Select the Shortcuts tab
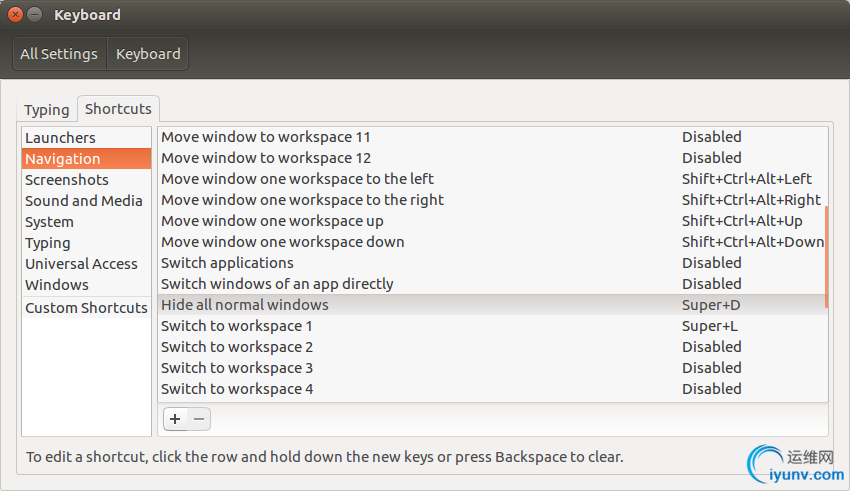The width and height of the screenshot is (850, 491). click(x=118, y=108)
